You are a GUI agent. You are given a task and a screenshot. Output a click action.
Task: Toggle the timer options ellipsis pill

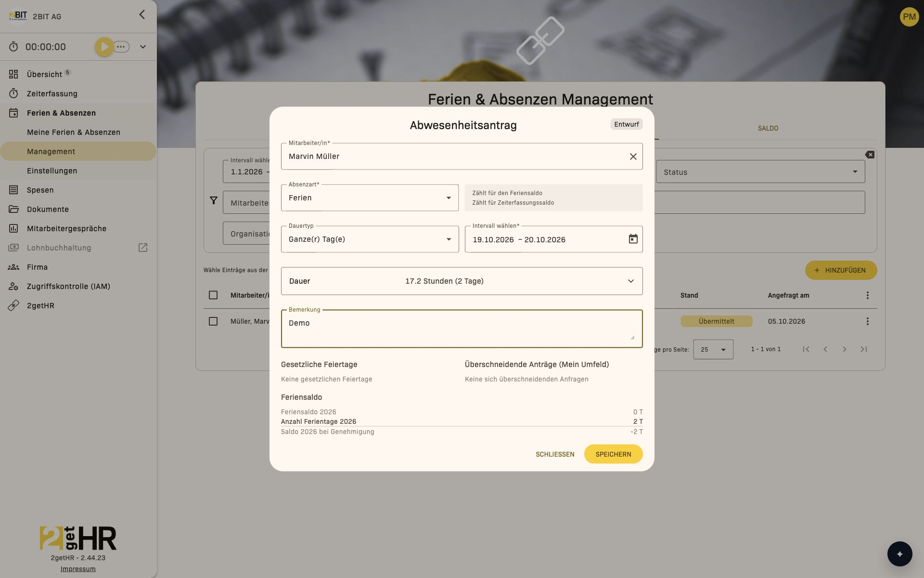point(121,47)
